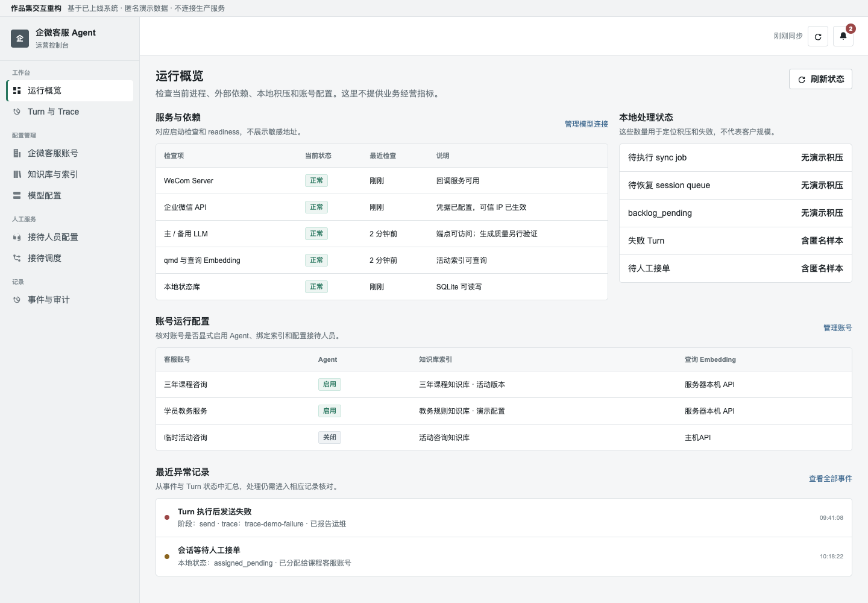The image size is (868, 603).
Task: Click the 待执行 sync job row
Action: click(735, 158)
